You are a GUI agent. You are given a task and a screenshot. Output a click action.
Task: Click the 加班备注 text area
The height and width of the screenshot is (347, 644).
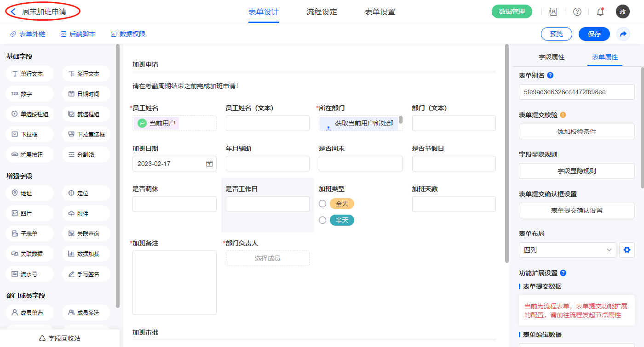(174, 282)
